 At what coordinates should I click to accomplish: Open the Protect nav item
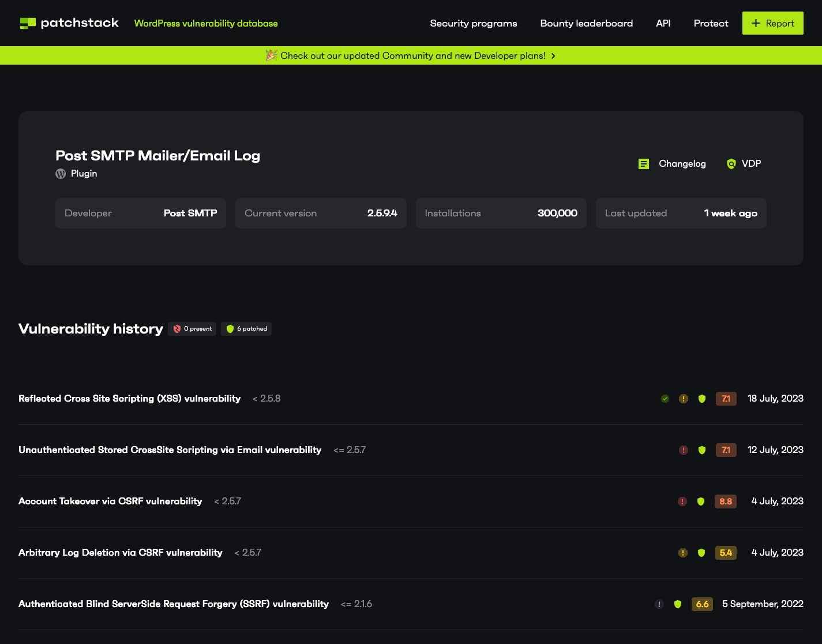click(711, 23)
